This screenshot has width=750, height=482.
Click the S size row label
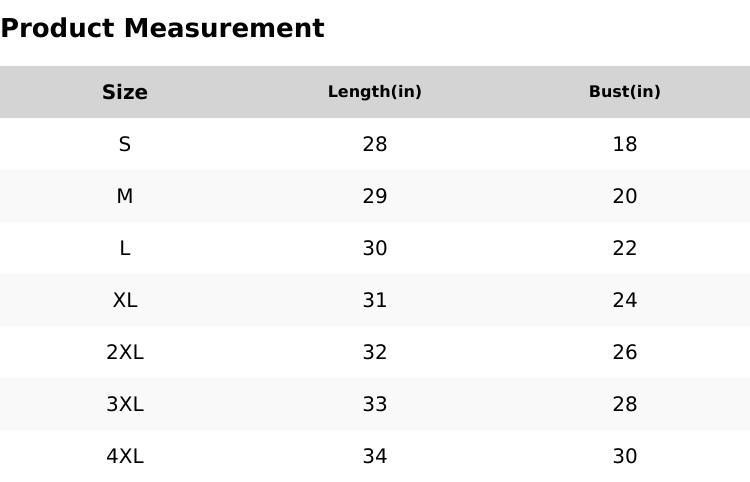125,144
